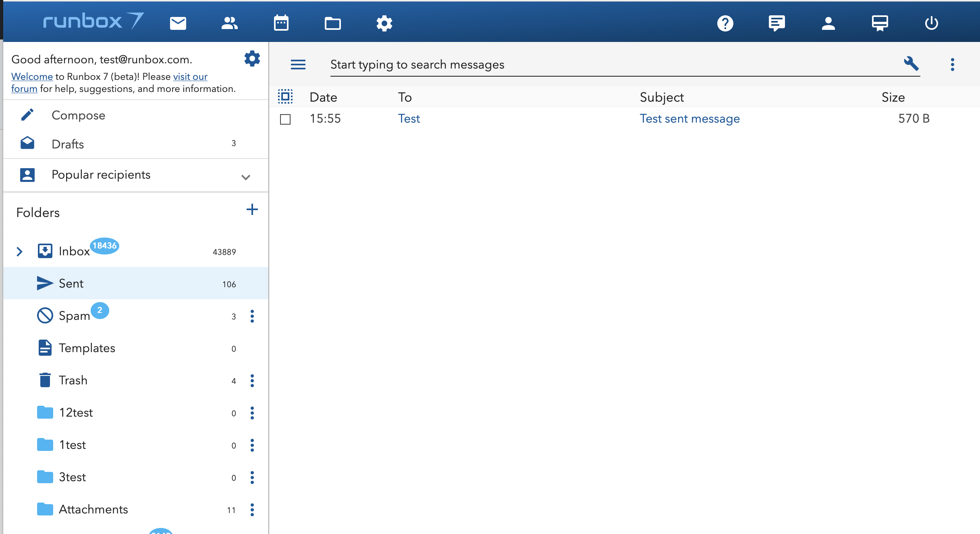Open Settings via the top toolbar gear
980x534 pixels.
click(x=384, y=23)
